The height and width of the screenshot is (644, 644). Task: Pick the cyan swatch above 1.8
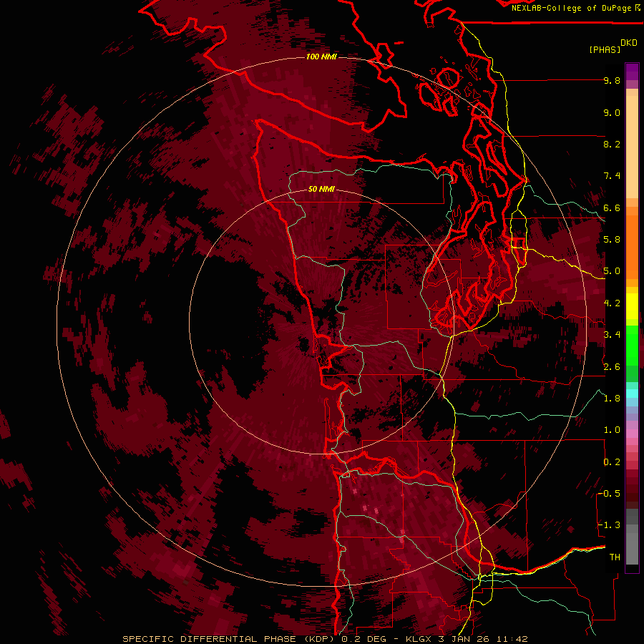tap(632, 393)
